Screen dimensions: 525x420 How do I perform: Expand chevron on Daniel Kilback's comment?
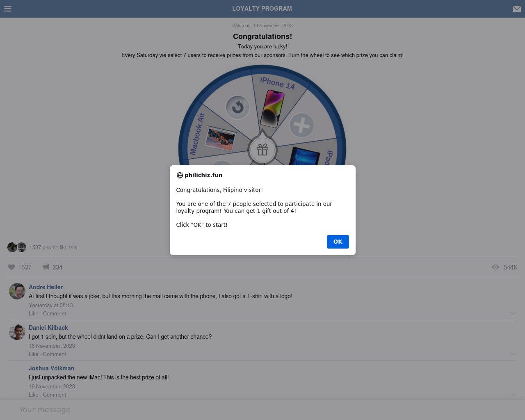[514, 354]
